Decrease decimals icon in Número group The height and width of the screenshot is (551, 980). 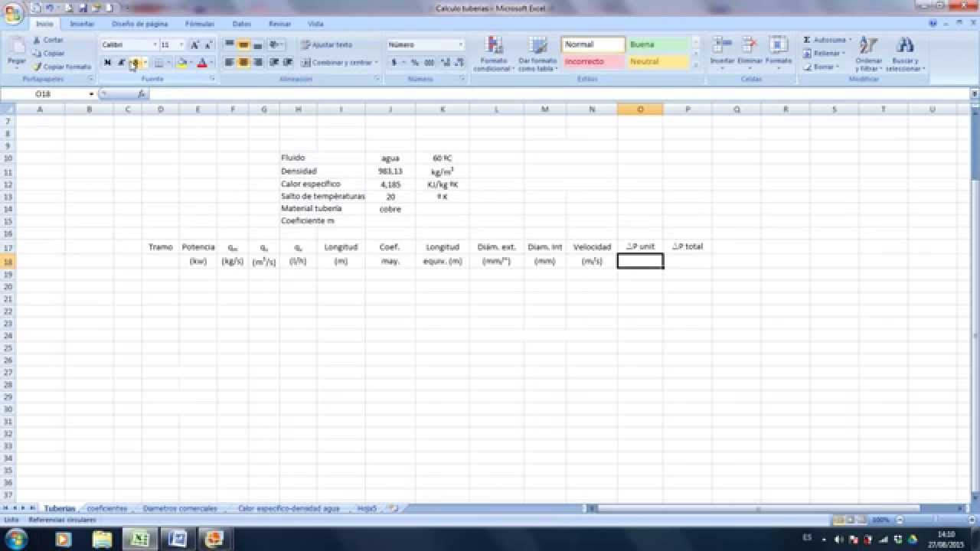coord(459,63)
